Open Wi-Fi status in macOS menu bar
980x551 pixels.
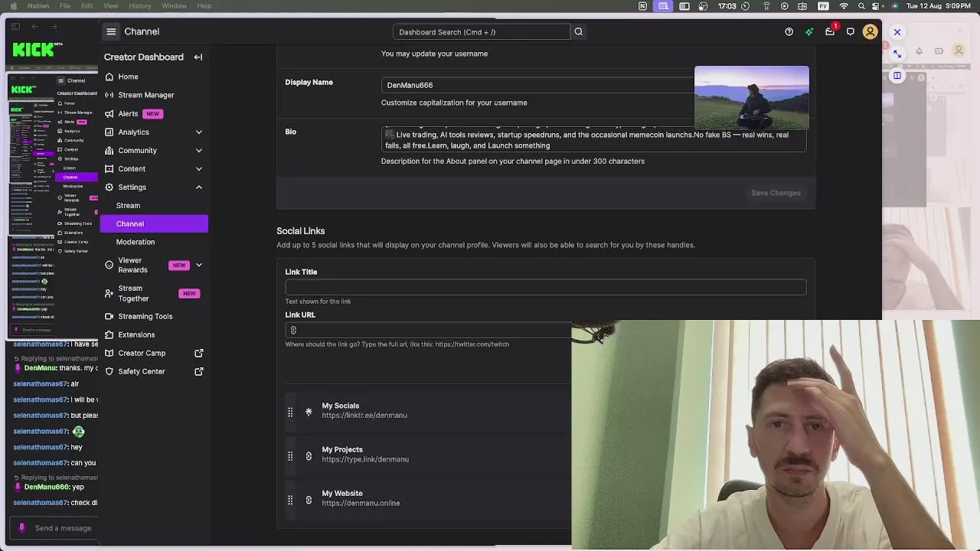coord(844,6)
